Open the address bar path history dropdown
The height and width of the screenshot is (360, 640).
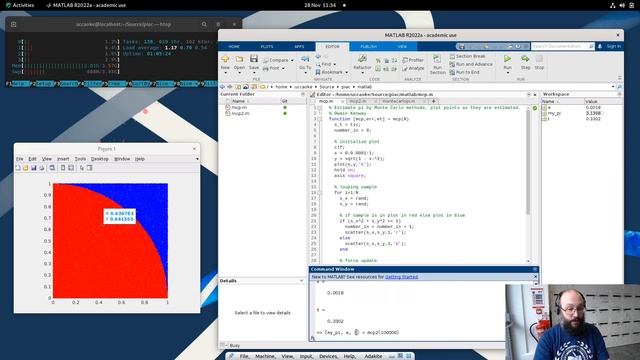coord(613,87)
